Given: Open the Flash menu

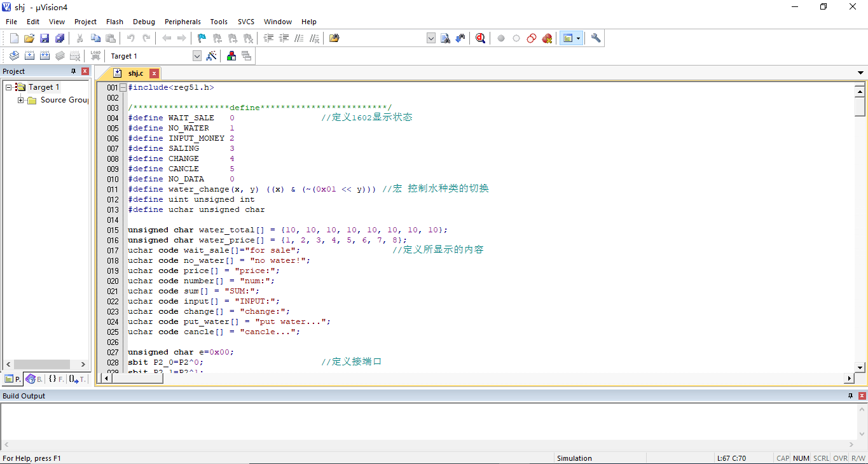Looking at the screenshot, I should click(x=115, y=22).
